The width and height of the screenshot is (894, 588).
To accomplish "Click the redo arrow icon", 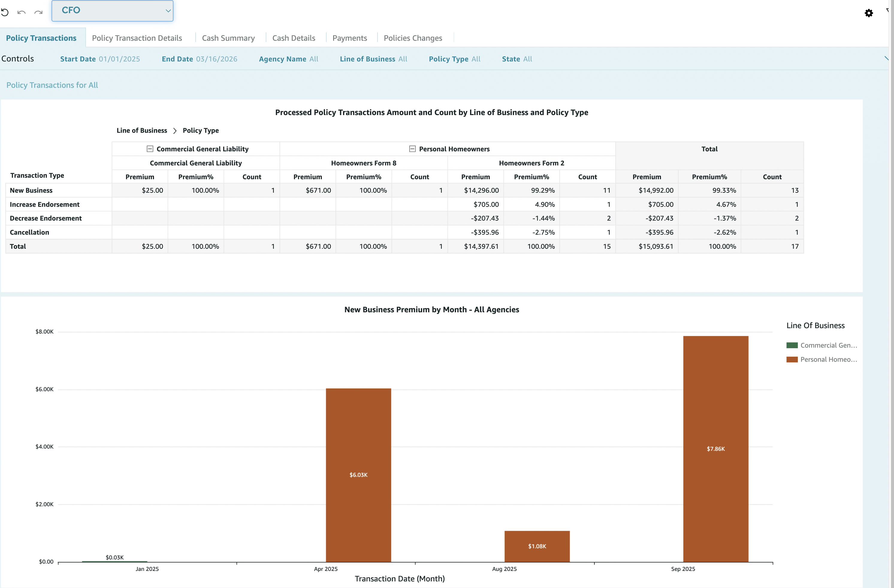I will [38, 12].
